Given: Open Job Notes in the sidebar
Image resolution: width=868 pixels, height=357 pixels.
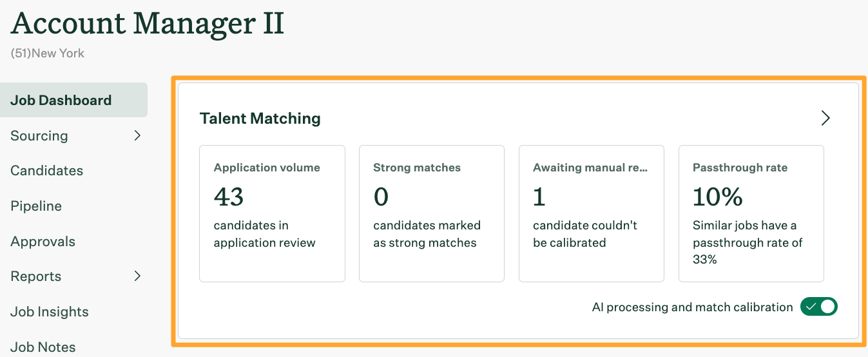Looking at the screenshot, I should (43, 347).
